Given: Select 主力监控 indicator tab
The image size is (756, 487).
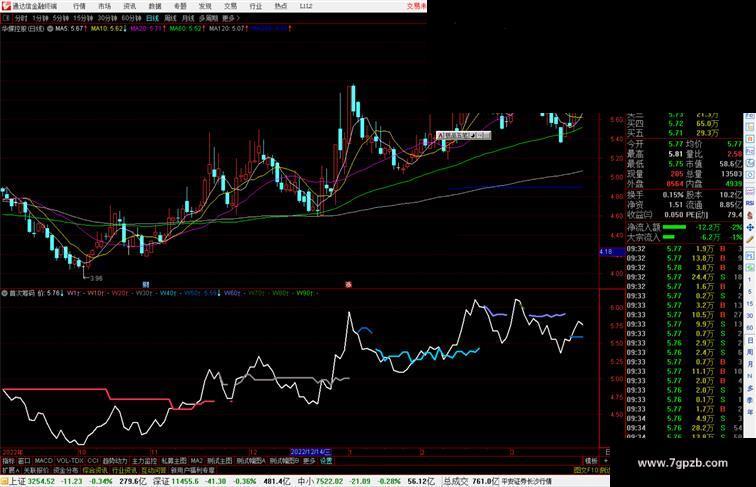Looking at the screenshot, I should click(144, 461).
